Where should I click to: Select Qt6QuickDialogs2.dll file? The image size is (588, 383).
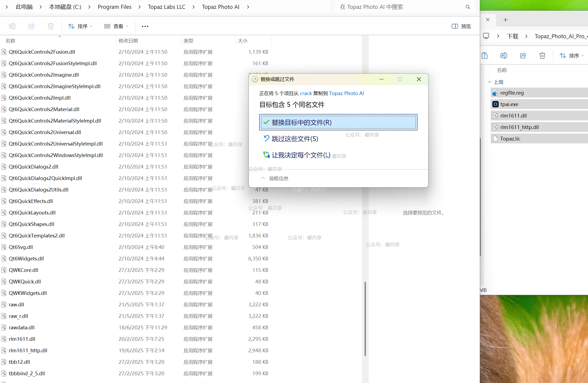pyautogui.click(x=33, y=167)
